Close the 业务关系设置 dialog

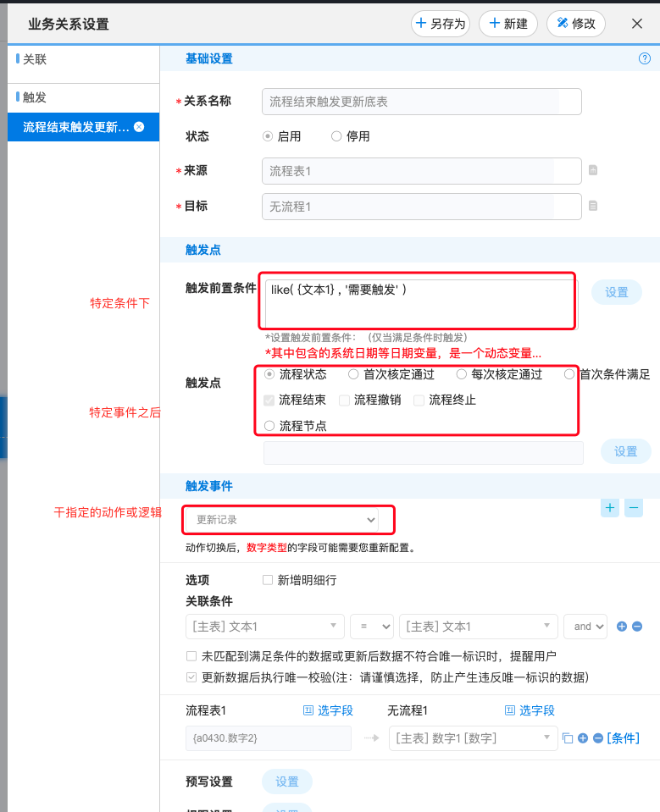click(x=637, y=24)
